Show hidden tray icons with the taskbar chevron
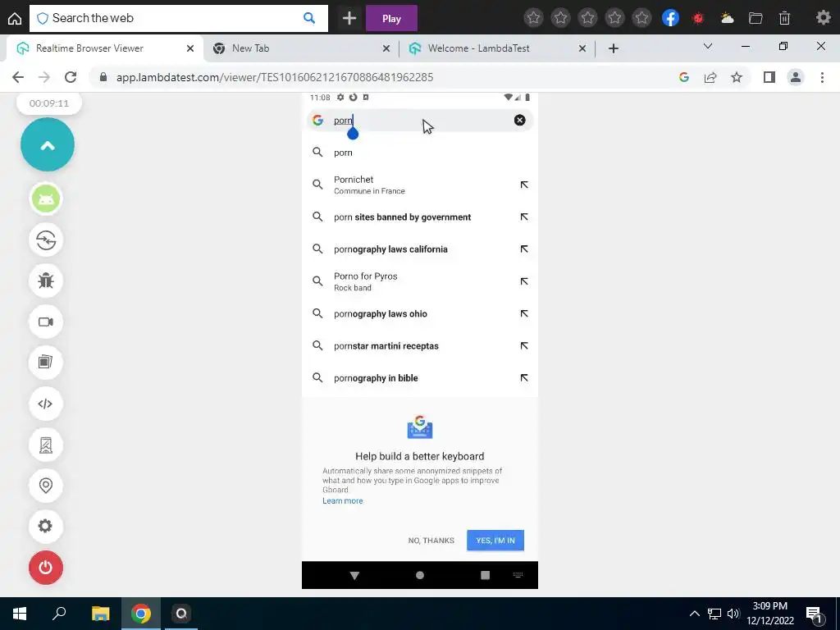The width and height of the screenshot is (840, 630). pos(694,614)
